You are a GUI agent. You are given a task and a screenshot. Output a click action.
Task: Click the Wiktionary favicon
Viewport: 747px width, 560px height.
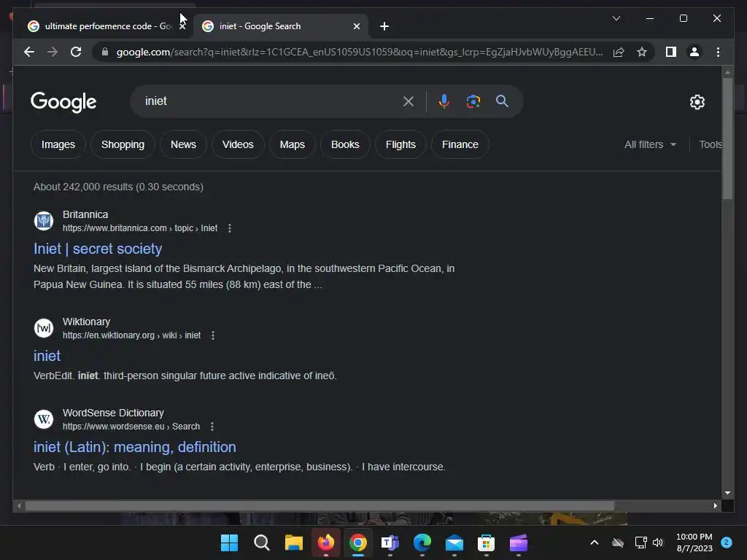(44, 328)
